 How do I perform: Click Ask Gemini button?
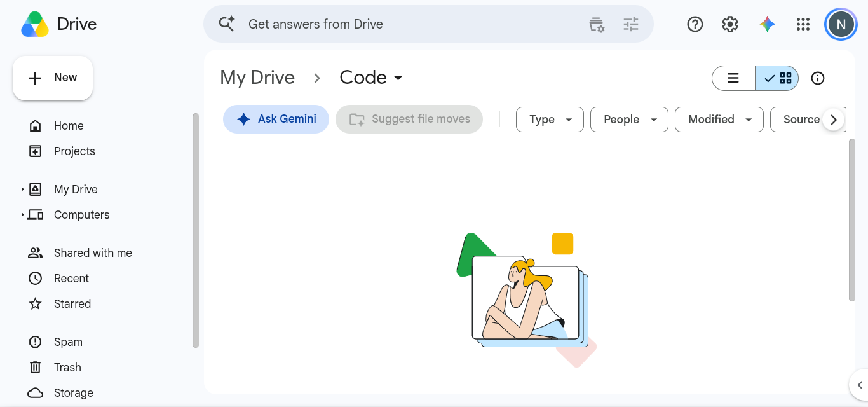pos(276,119)
